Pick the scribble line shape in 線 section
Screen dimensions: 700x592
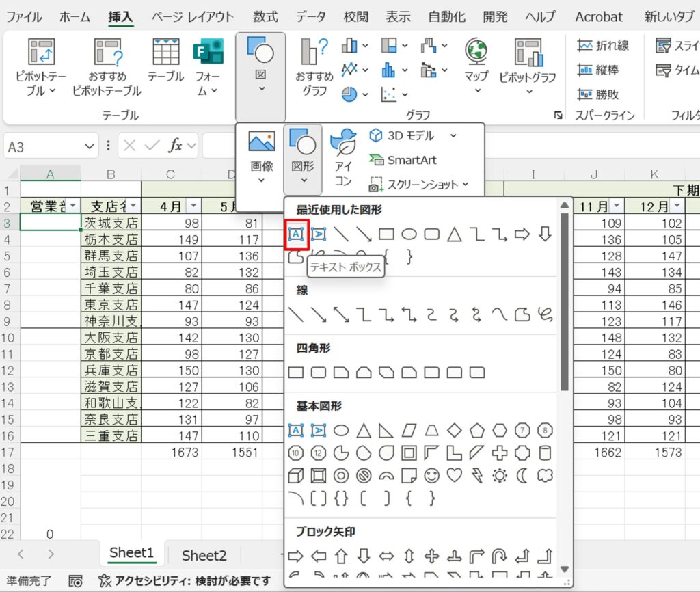tap(545, 314)
